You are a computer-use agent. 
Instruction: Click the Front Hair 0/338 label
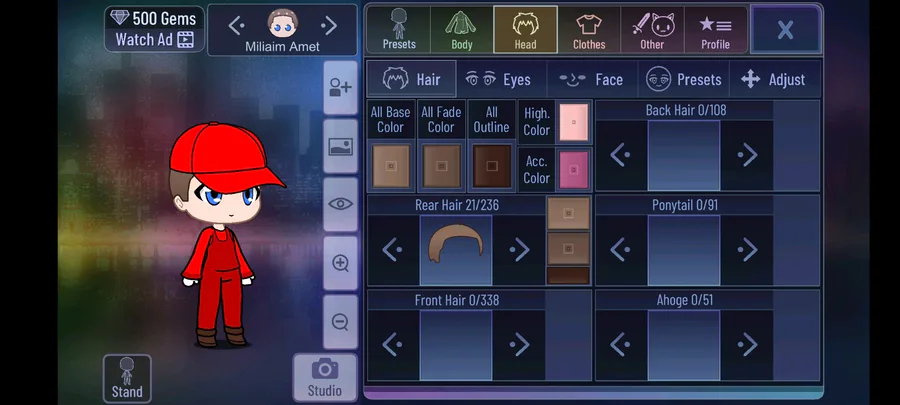456,300
